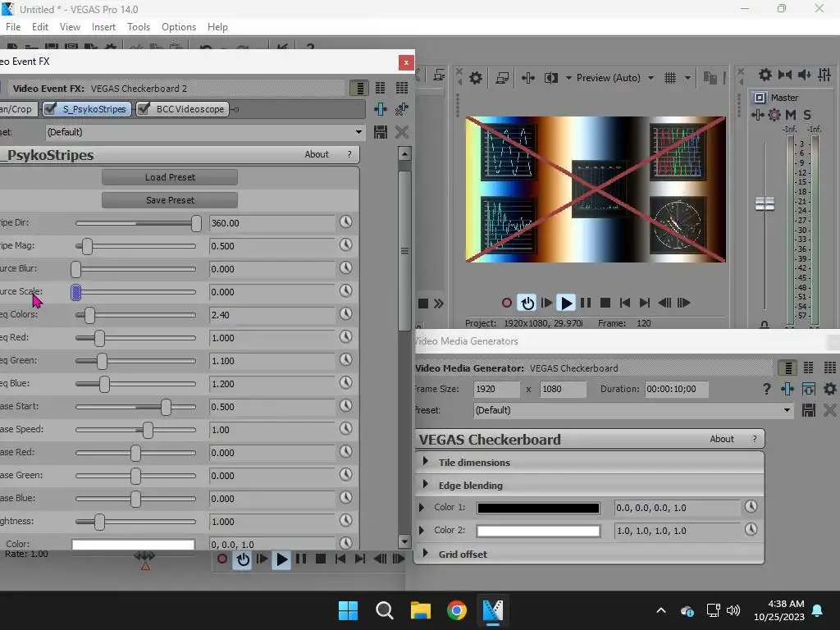Expand the Edge blending section

[x=426, y=484]
